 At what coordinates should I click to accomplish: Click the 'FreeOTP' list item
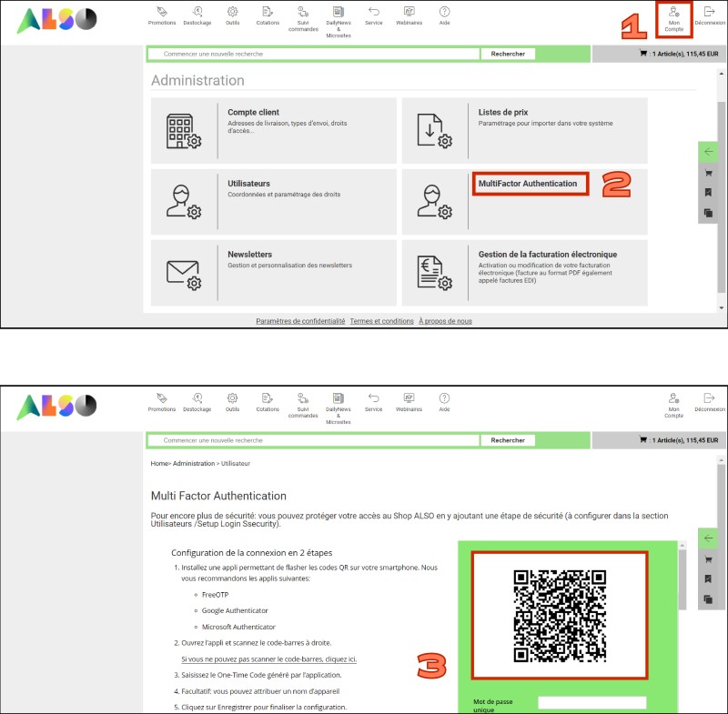click(215, 595)
